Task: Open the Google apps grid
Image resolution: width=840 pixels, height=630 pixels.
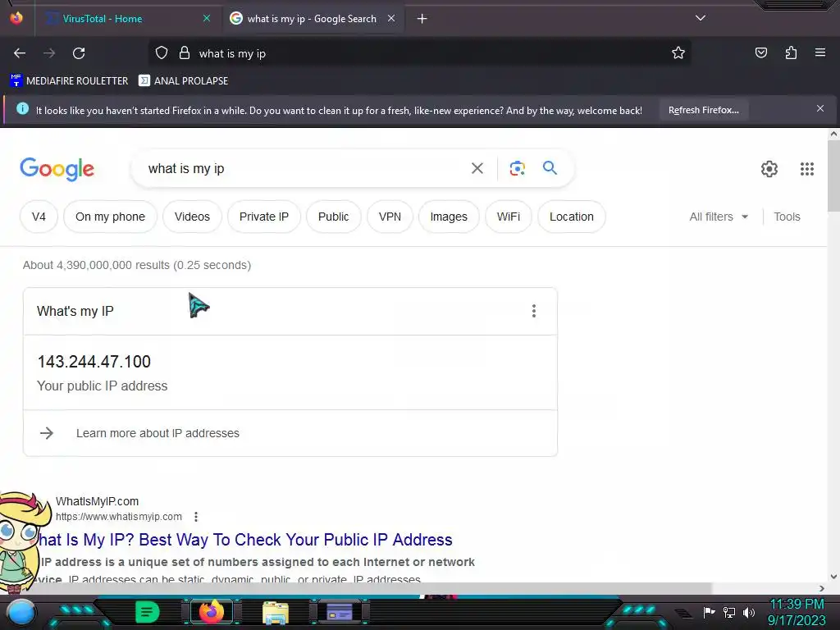Action: coord(807,169)
